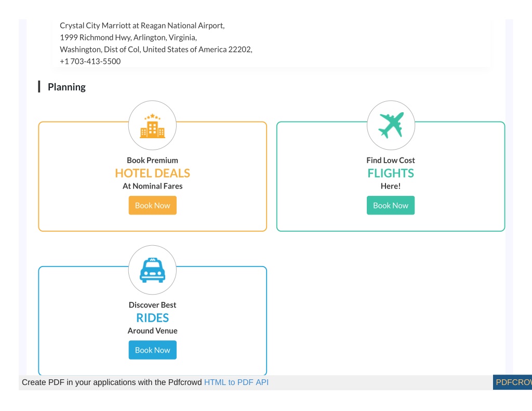Book Now for low cost flights
This screenshot has height=411, width=532.
391,205
